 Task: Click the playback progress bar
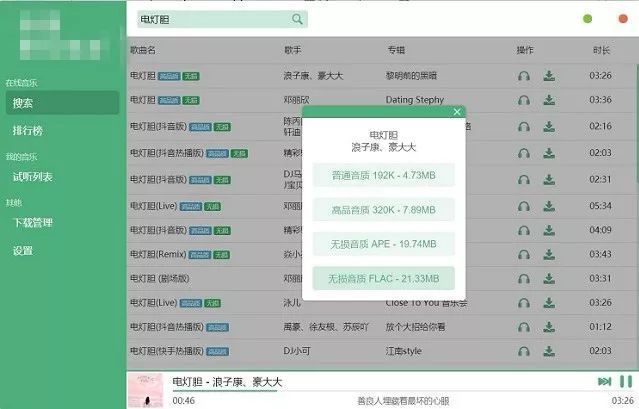coord(383,391)
